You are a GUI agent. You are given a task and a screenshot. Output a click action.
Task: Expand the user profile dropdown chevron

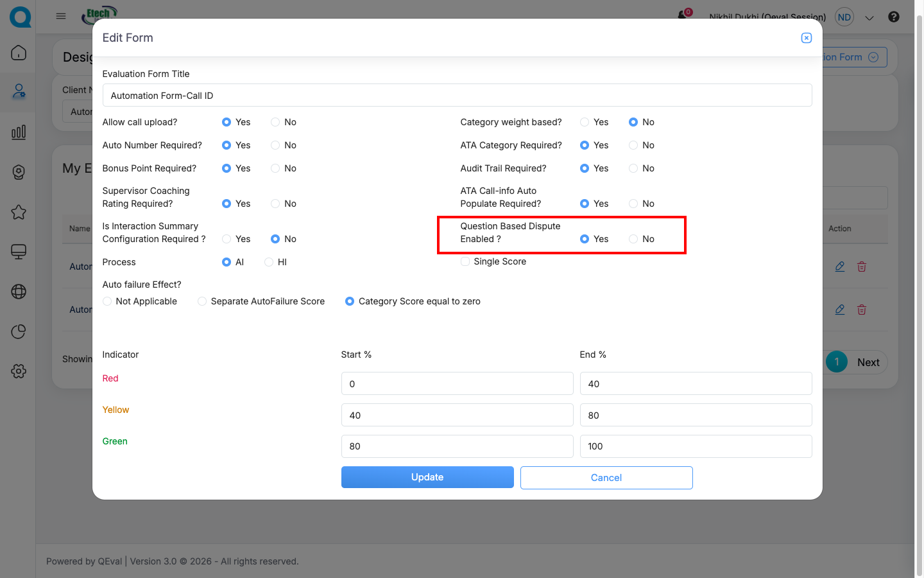pos(869,18)
